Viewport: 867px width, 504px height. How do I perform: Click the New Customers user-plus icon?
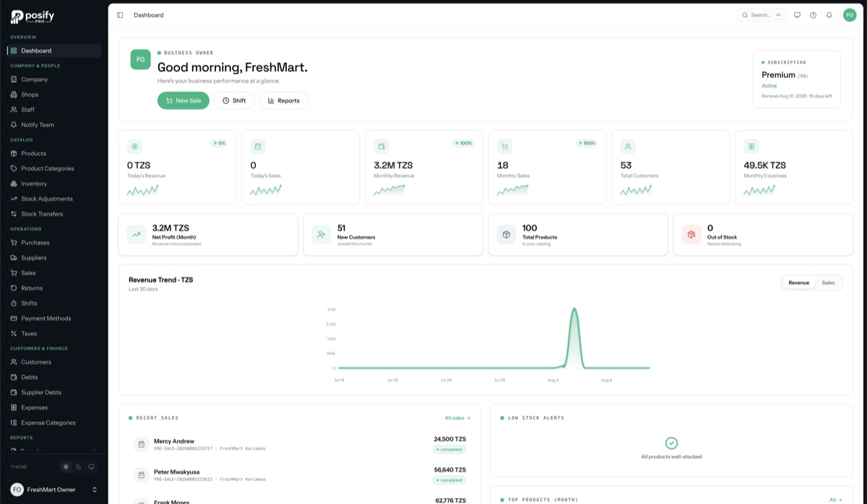coord(322,235)
